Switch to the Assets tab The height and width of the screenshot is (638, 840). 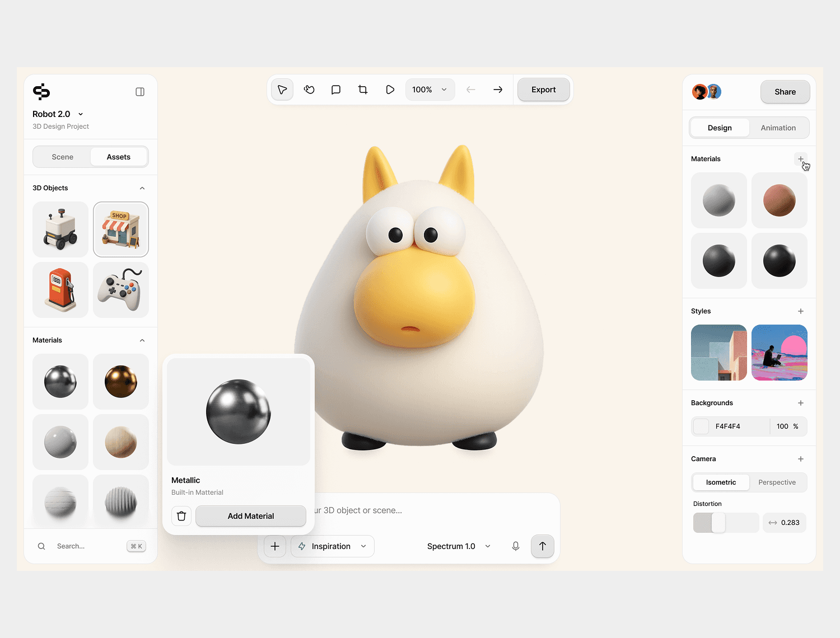click(119, 157)
